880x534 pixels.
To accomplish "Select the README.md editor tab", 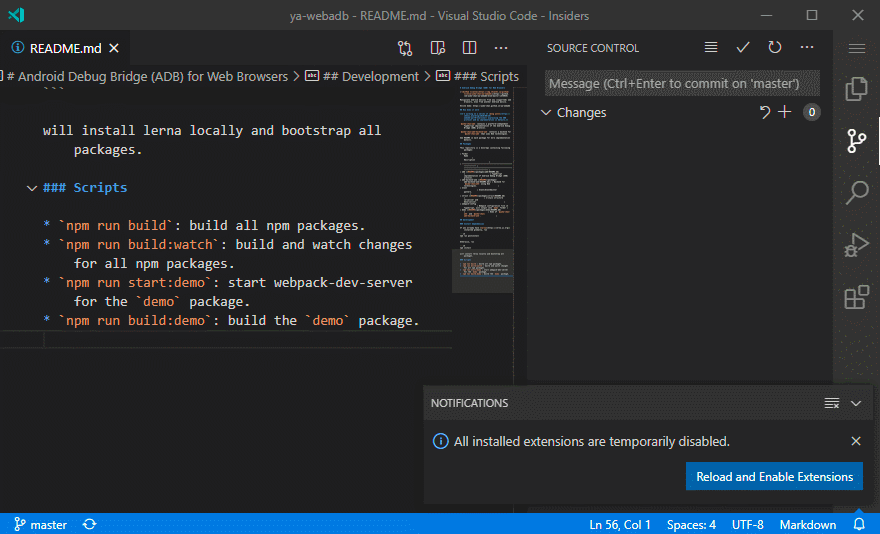I will [x=65, y=48].
